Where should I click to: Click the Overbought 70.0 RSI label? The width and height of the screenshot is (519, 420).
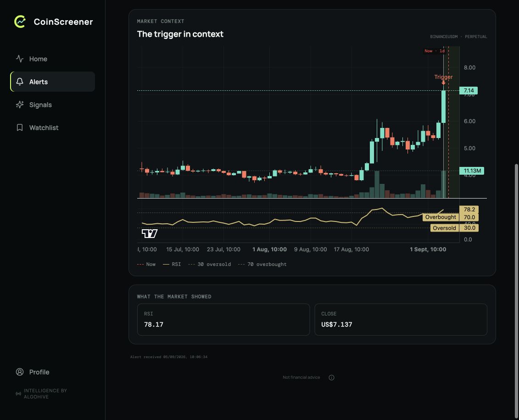pos(450,217)
